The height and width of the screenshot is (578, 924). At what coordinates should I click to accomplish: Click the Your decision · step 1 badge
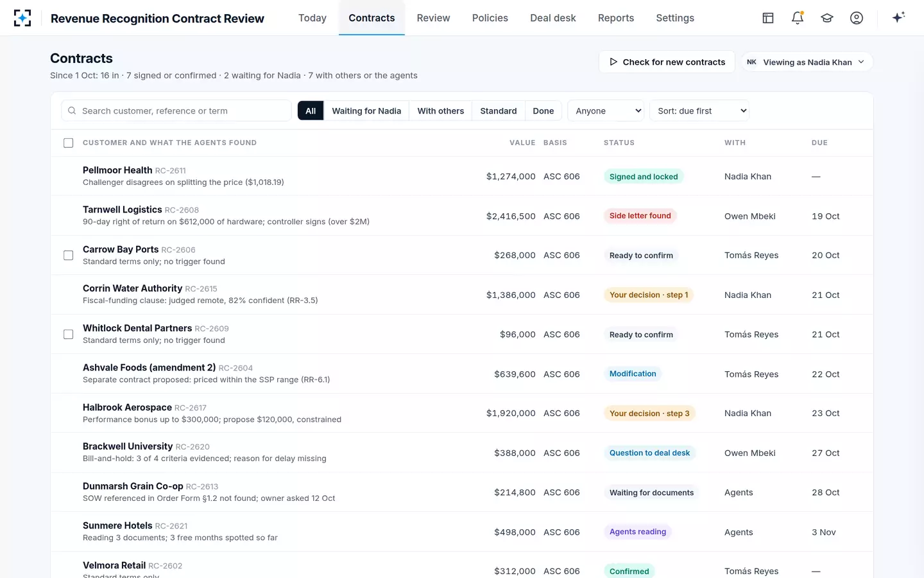[649, 295]
